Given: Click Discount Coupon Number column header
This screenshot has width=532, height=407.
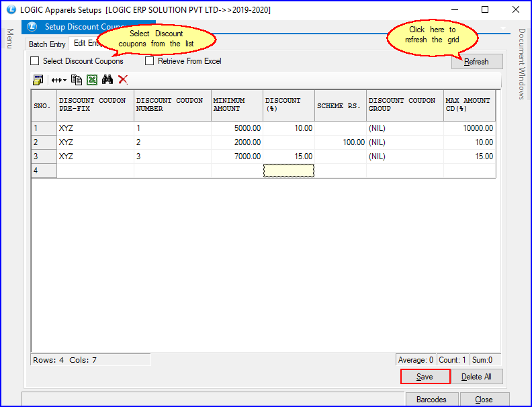Looking at the screenshot, I should tap(173, 105).
